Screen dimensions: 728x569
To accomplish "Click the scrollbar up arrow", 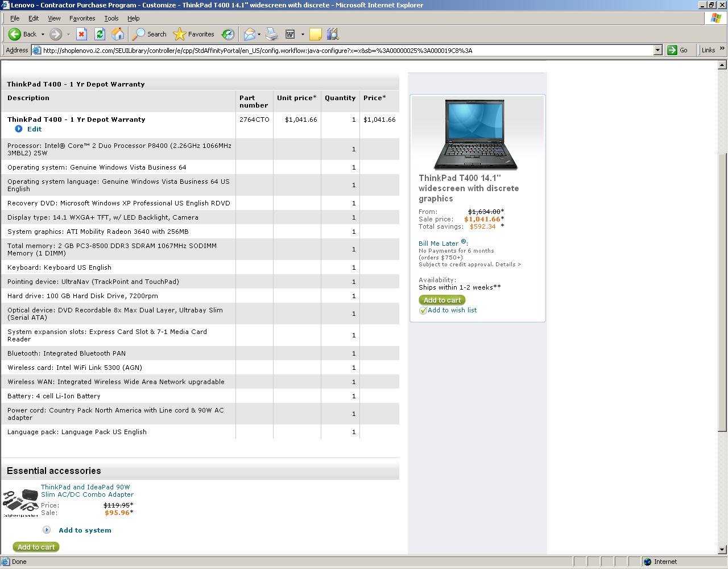I will [x=722, y=64].
